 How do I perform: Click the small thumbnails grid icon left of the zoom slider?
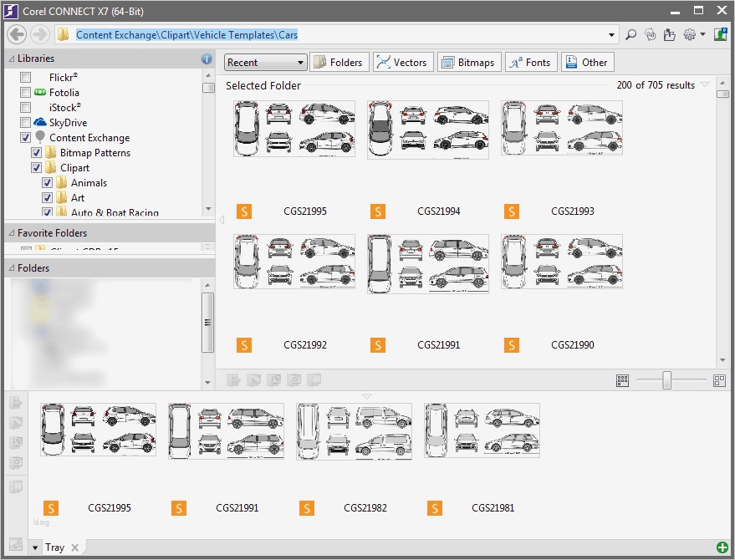tap(622, 380)
